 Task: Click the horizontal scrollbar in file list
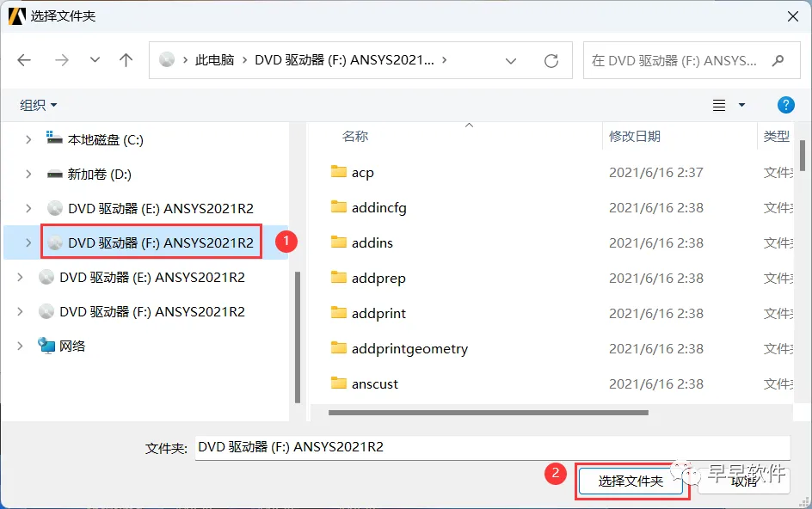pyautogui.click(x=488, y=413)
